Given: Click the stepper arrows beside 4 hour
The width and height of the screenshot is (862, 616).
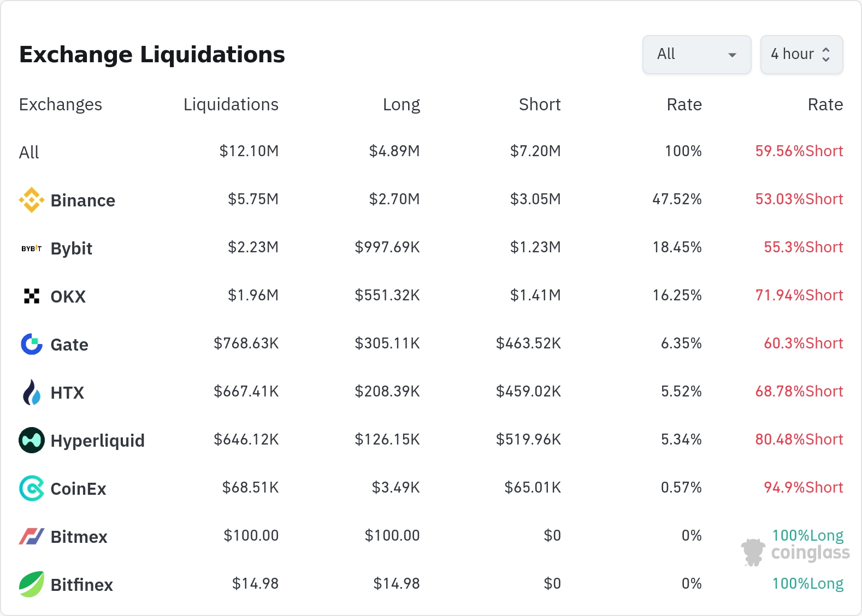Looking at the screenshot, I should click(826, 55).
